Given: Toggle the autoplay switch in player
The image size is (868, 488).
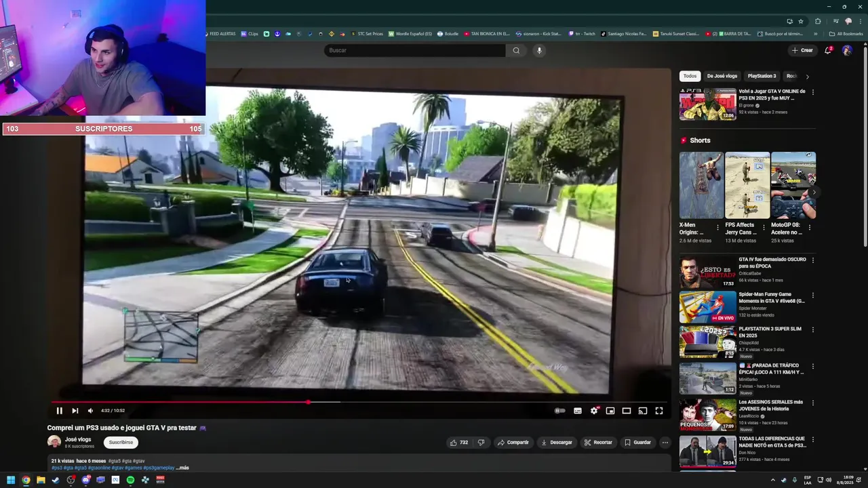Looking at the screenshot, I should pyautogui.click(x=559, y=411).
